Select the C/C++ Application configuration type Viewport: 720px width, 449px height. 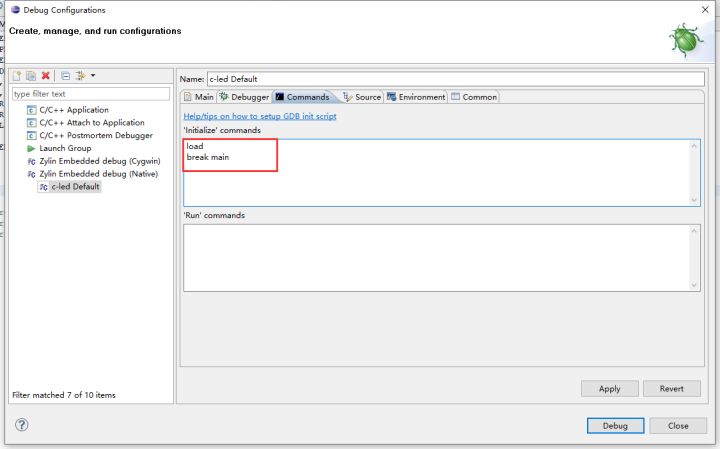click(x=73, y=110)
